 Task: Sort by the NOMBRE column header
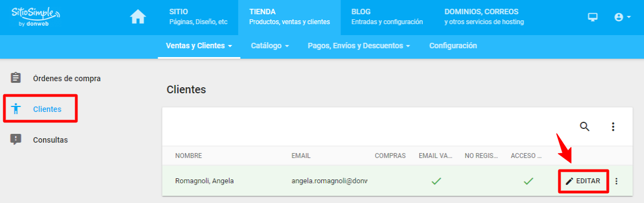click(188, 156)
